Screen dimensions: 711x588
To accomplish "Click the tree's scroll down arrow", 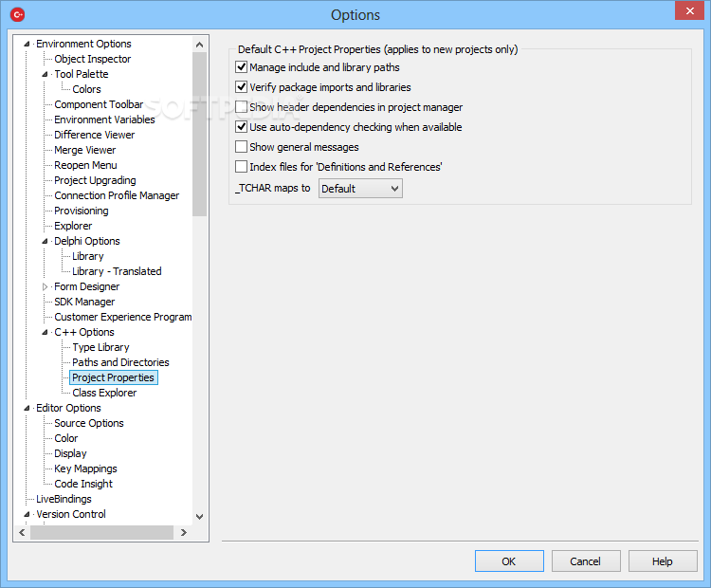I will 199,516.
